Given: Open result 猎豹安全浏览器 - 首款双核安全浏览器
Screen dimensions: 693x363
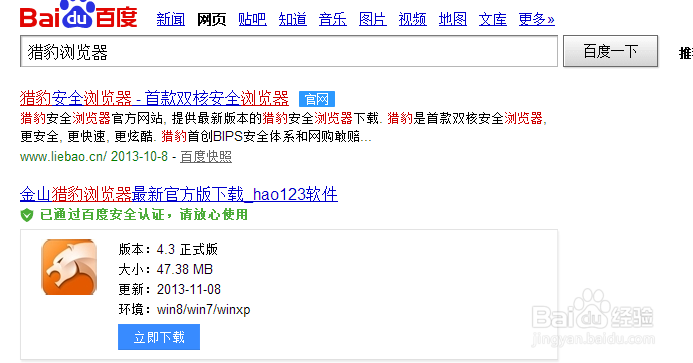Looking at the screenshot, I should click(x=154, y=98).
